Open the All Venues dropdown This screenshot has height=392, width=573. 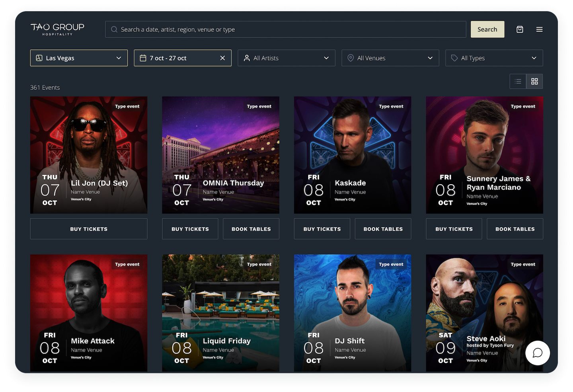390,58
